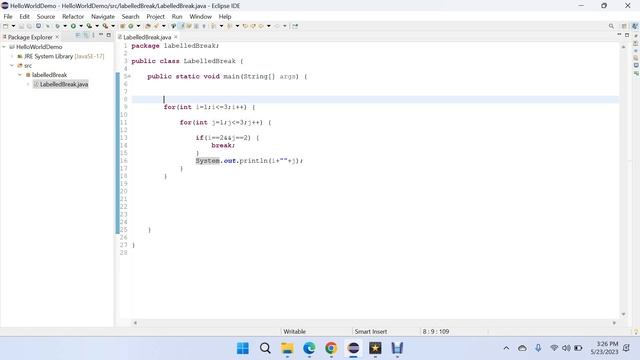Open the Refactor menu

(x=73, y=17)
